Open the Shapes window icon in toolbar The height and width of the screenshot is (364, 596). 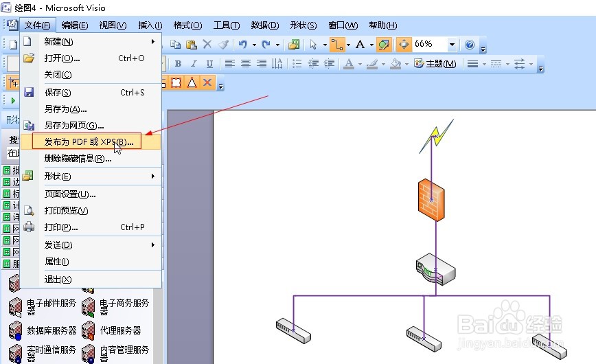click(x=294, y=45)
